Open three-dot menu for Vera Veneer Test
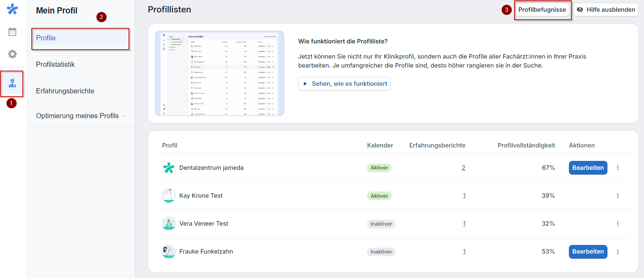Image resolution: width=644 pixels, height=278 pixels. (x=617, y=224)
